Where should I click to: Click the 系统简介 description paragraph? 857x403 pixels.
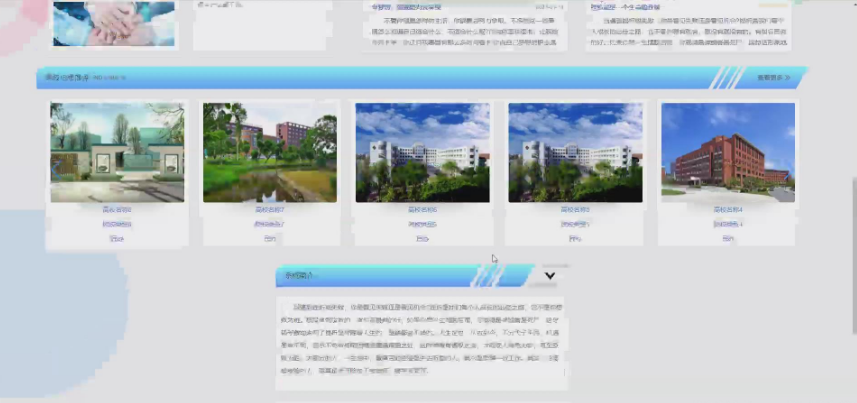(422, 339)
